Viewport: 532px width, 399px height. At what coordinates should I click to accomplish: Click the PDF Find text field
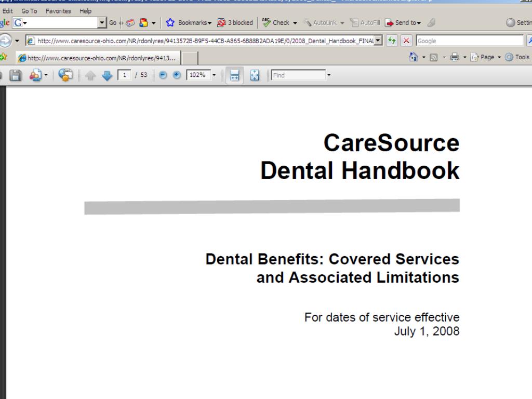coord(299,75)
